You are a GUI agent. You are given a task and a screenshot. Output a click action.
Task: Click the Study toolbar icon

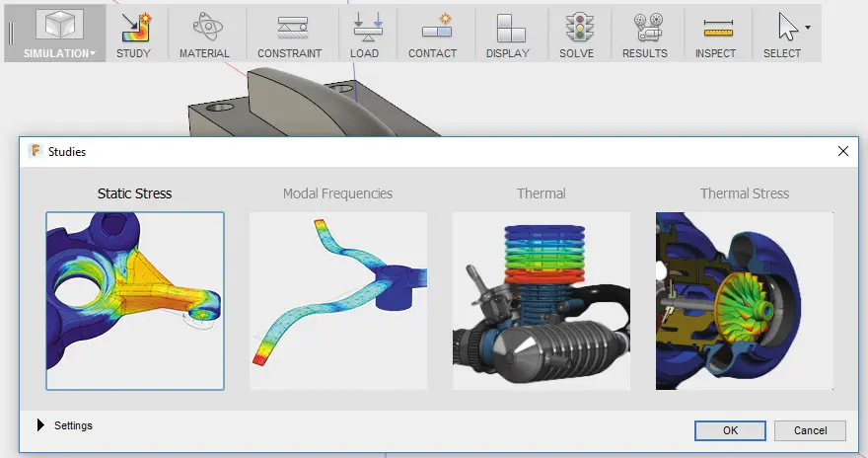point(133,28)
